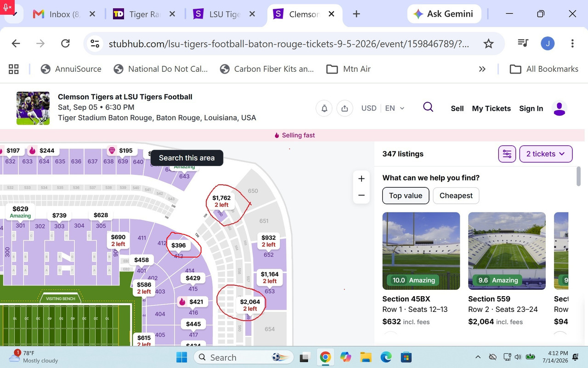Open a new browser tab
588x368 pixels.
pyautogui.click(x=356, y=14)
